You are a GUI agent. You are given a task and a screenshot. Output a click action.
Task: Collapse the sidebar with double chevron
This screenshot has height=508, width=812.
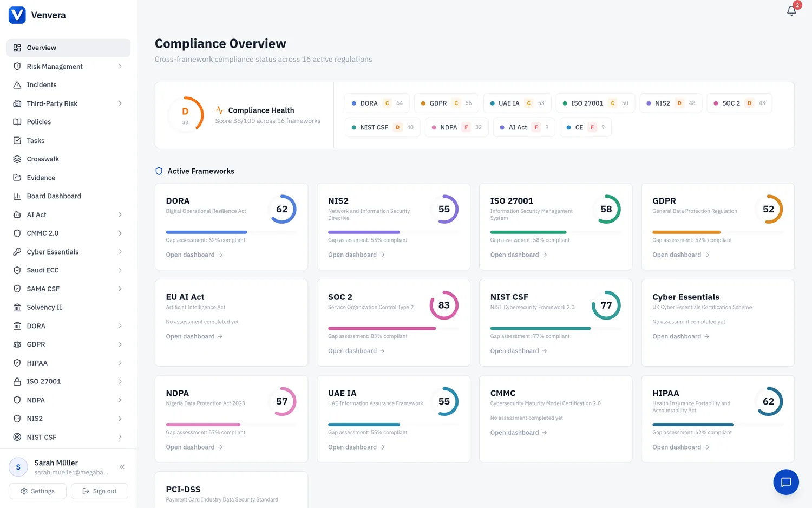pyautogui.click(x=122, y=467)
